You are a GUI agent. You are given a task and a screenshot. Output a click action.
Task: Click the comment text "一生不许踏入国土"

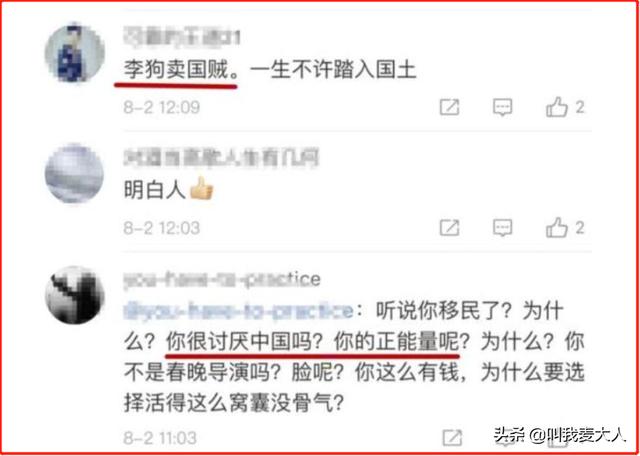[333, 70]
